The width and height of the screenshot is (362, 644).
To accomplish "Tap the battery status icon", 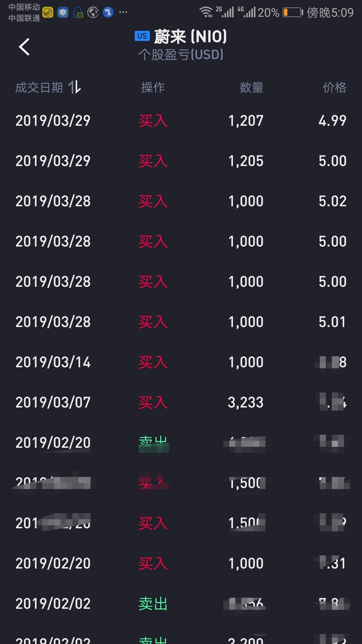I will 293,13.
